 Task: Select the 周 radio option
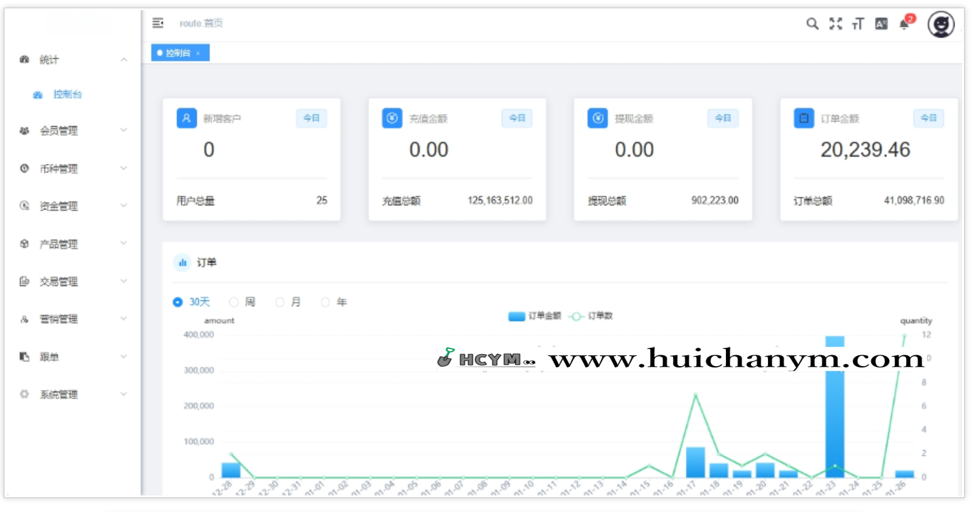pyautogui.click(x=234, y=302)
